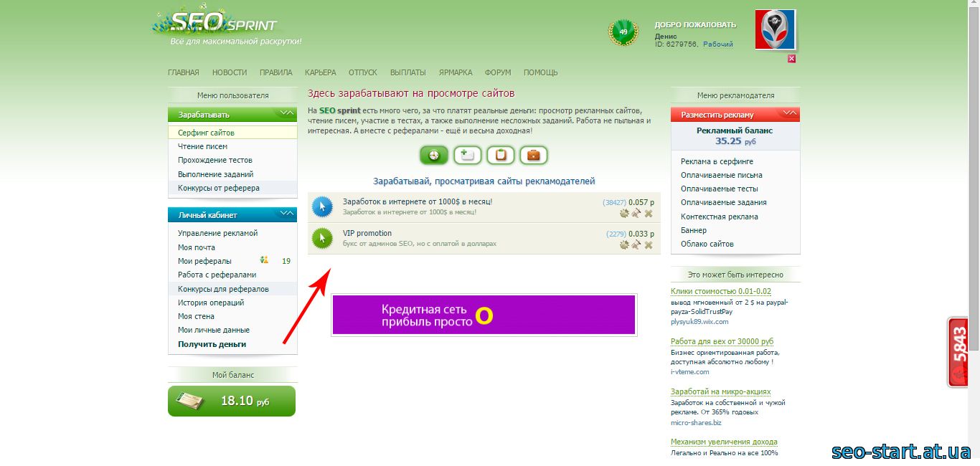The height and width of the screenshot is (466, 980).
Task: Click the blue cursor badge icon
Action: click(x=323, y=207)
